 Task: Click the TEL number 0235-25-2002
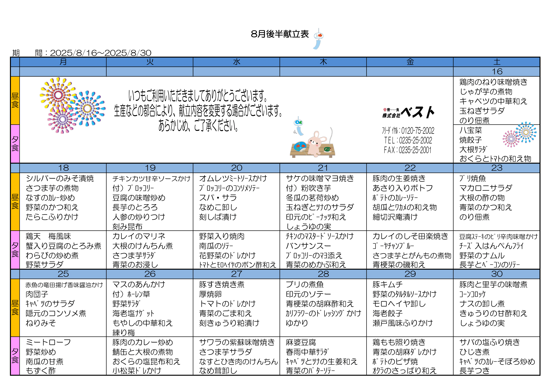[416, 141]
